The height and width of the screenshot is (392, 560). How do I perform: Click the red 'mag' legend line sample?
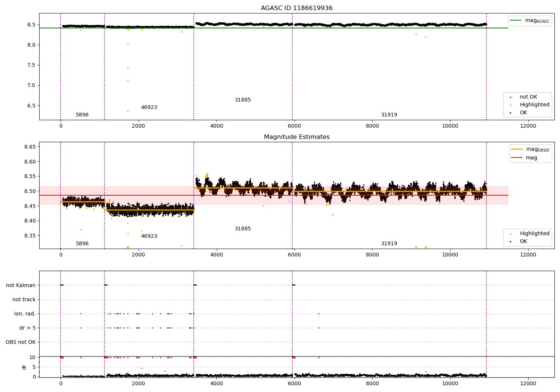tap(517, 158)
